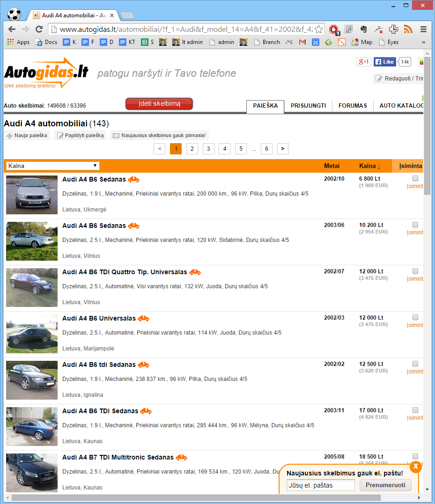435x504 pixels.
Task: Click Google +1 button
Action: 364,62
